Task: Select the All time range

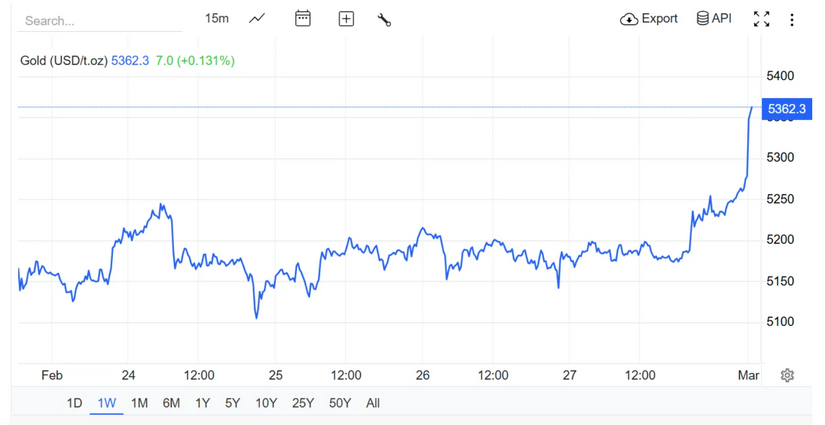Action: pyautogui.click(x=373, y=403)
